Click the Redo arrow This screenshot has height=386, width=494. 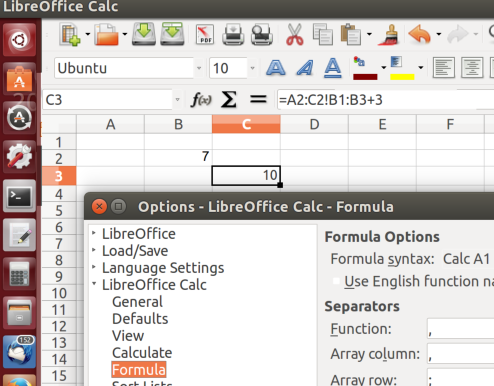point(458,34)
